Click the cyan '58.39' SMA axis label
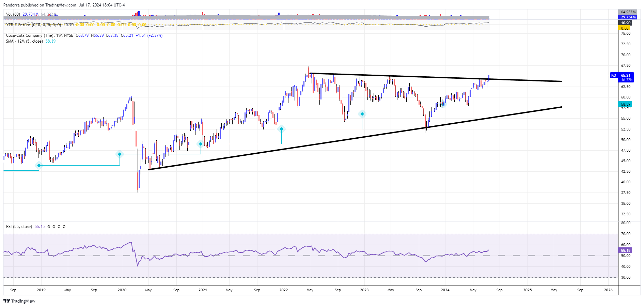Screen dimensions: 644x307 click(626, 104)
